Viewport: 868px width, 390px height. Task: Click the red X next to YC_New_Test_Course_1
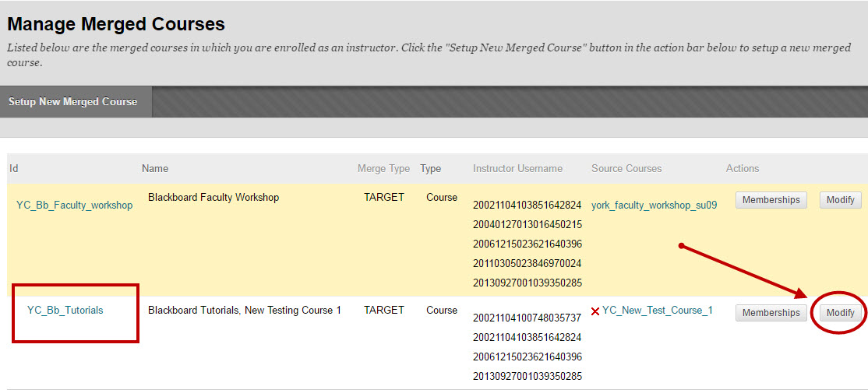tap(595, 311)
